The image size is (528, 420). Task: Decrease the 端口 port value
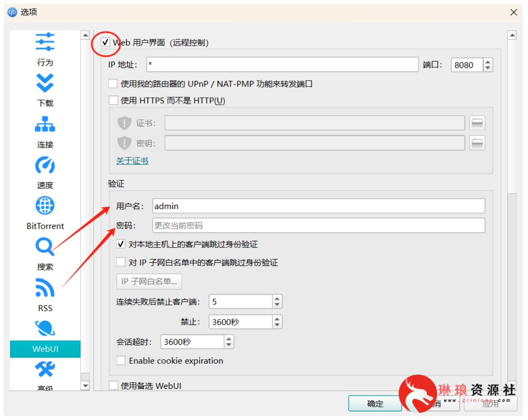coord(488,68)
